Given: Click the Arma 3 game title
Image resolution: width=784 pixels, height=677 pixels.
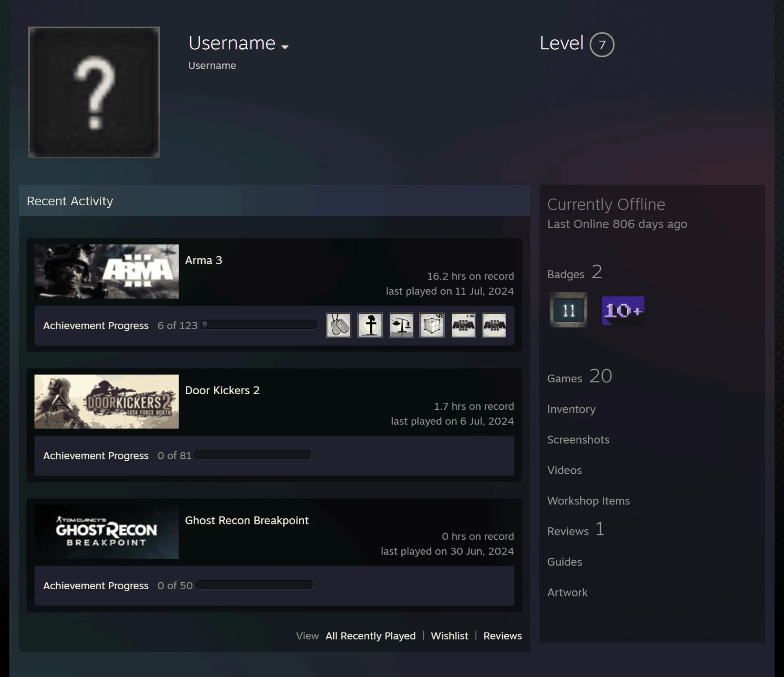Looking at the screenshot, I should [204, 260].
